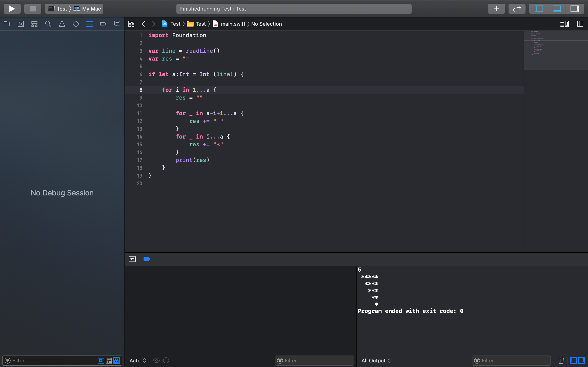Click the code review arrows button
This screenshot has width=588, height=367.
point(517,9)
